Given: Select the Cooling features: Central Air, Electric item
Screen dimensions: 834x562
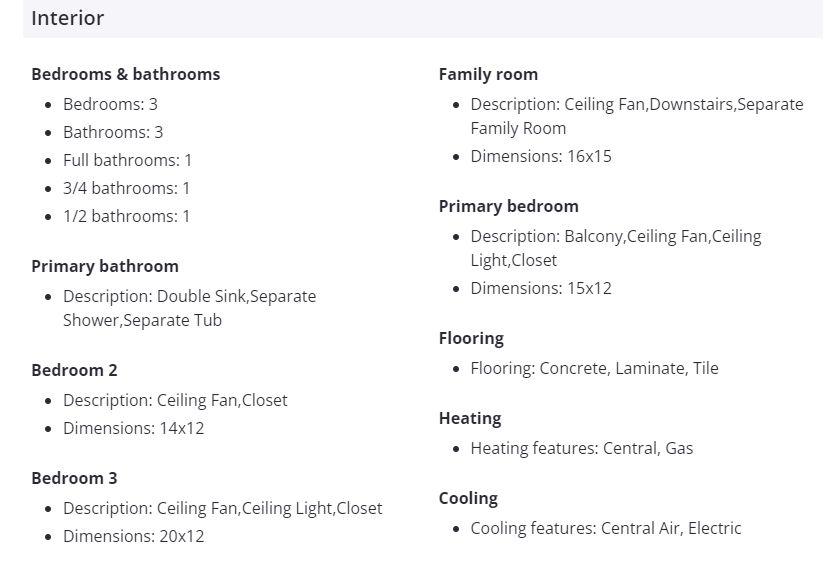Looking at the screenshot, I should pyautogui.click(x=606, y=528).
